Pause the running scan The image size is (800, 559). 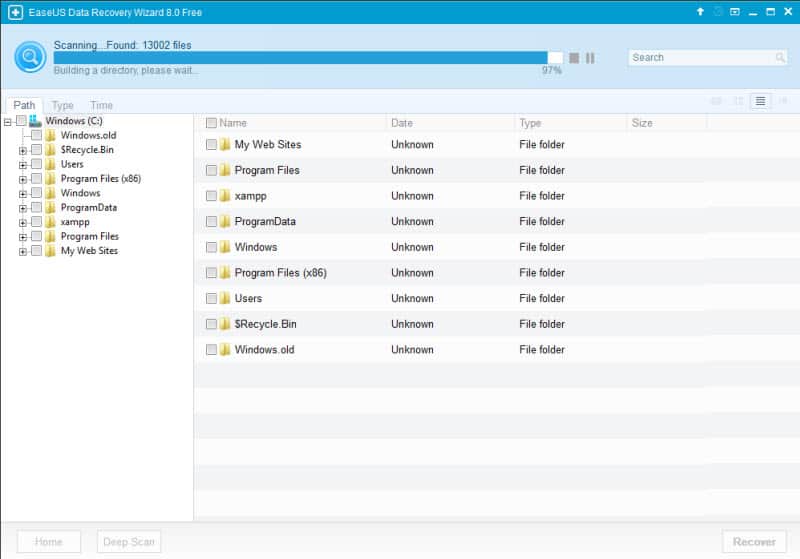point(590,58)
